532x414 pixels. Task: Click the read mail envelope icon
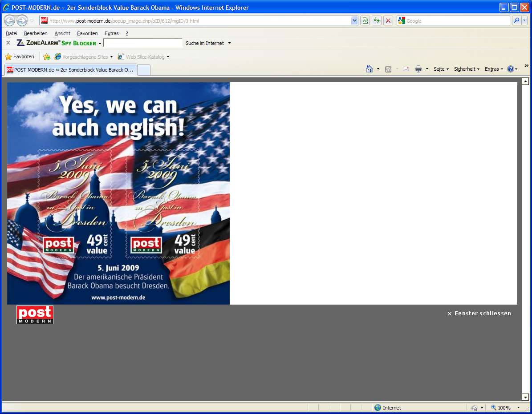(406, 69)
